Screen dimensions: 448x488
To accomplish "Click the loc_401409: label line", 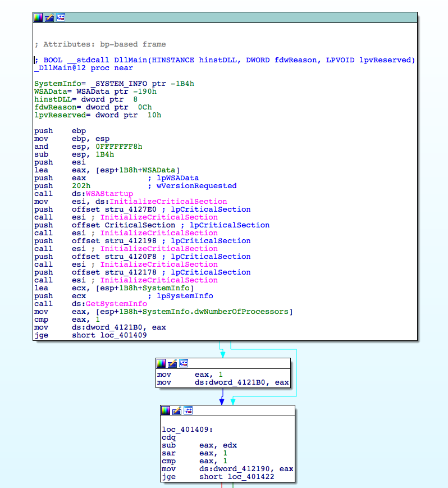I will (184, 430).
